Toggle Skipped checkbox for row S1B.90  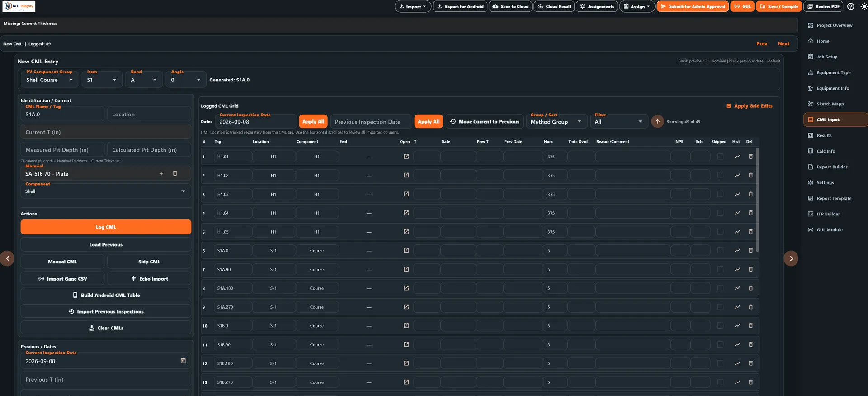pyautogui.click(x=720, y=344)
